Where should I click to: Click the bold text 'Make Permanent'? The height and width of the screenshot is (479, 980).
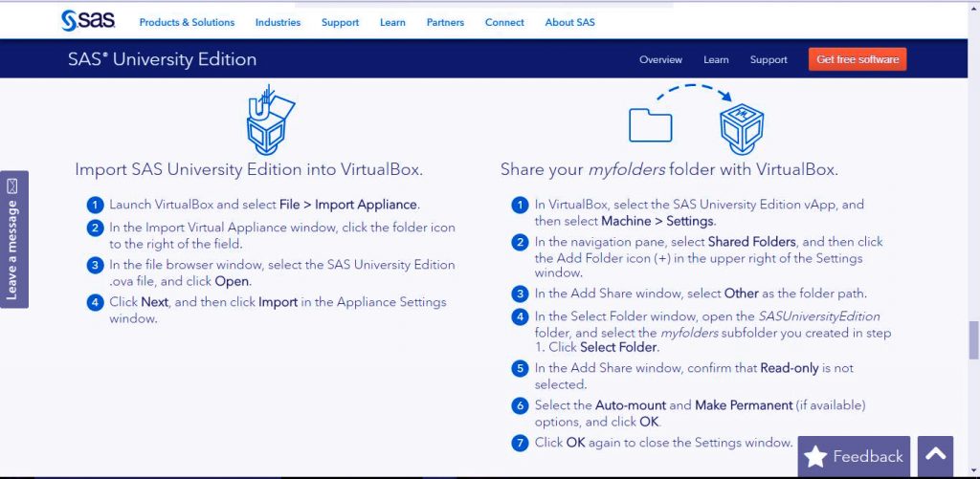click(x=744, y=405)
